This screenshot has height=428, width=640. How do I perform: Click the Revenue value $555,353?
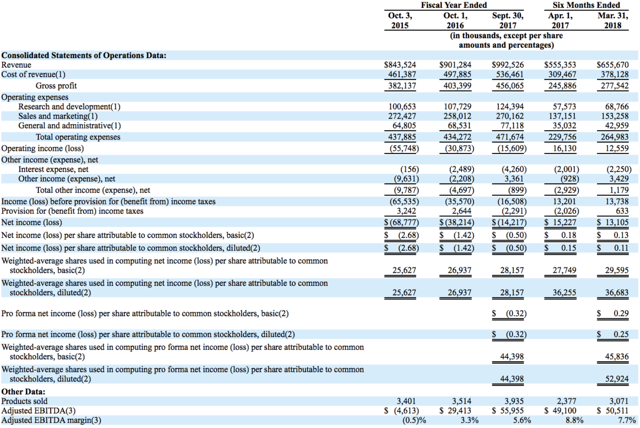click(x=560, y=65)
